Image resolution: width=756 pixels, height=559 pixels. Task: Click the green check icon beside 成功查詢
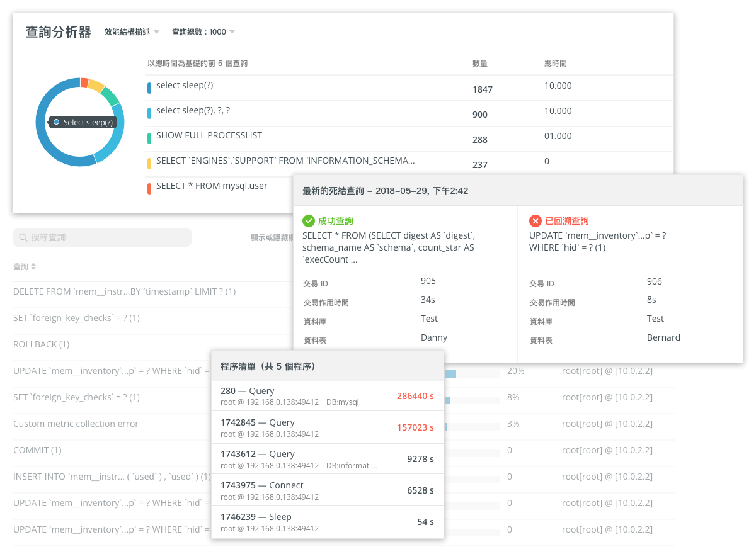pyautogui.click(x=308, y=221)
